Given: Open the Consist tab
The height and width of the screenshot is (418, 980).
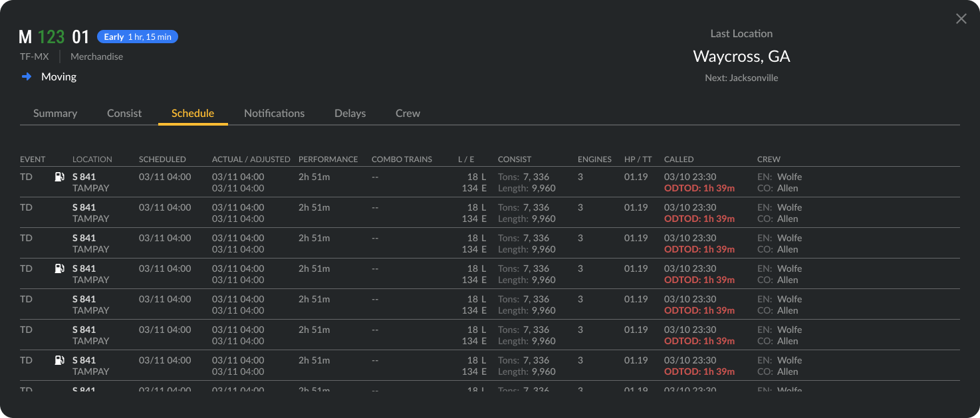Looking at the screenshot, I should (124, 113).
